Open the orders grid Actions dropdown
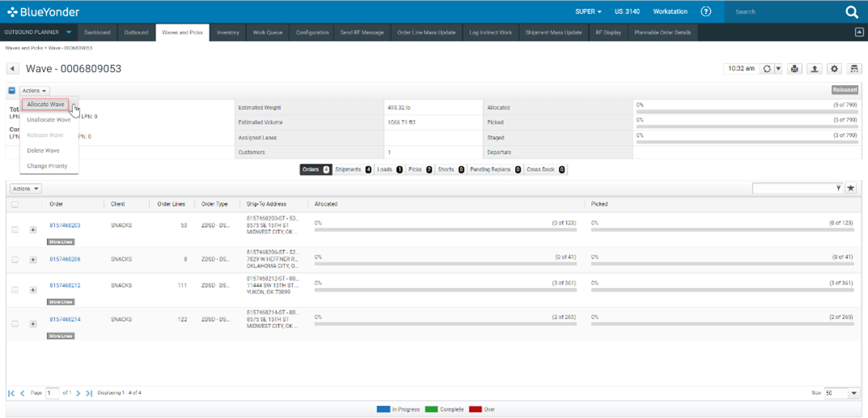868x418 pixels. click(26, 189)
